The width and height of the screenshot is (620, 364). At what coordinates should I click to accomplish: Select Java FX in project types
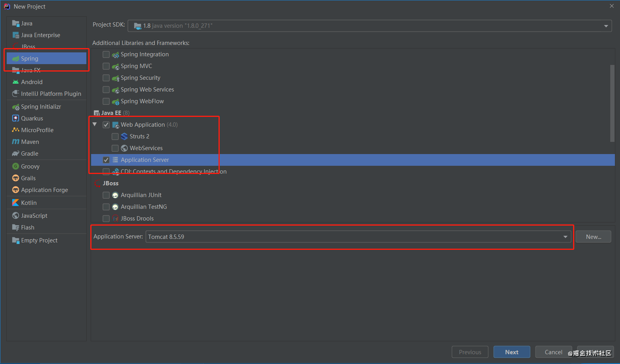point(31,70)
